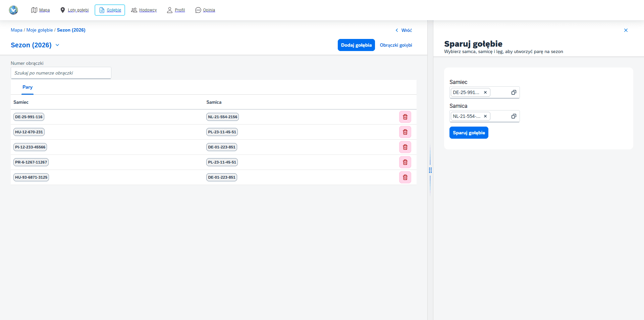Click the HU-12-670-231 male tag
Screen dimensions: 644x320
pyautogui.click(x=29, y=132)
